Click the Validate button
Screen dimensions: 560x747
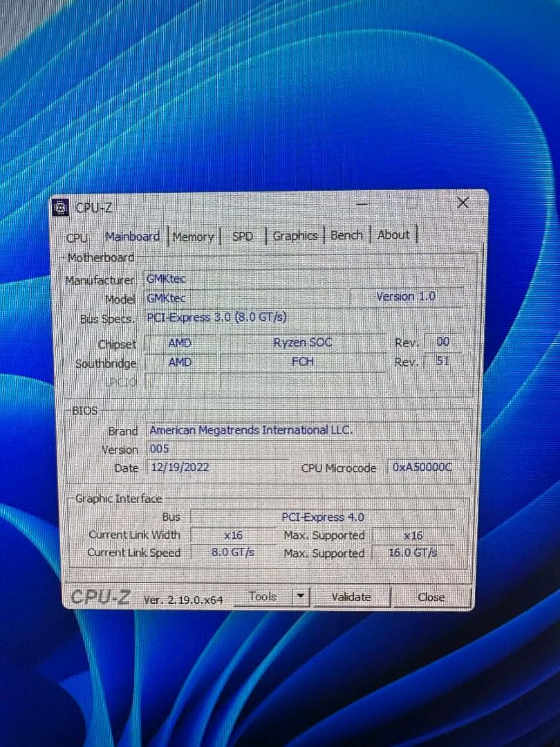pyautogui.click(x=351, y=597)
